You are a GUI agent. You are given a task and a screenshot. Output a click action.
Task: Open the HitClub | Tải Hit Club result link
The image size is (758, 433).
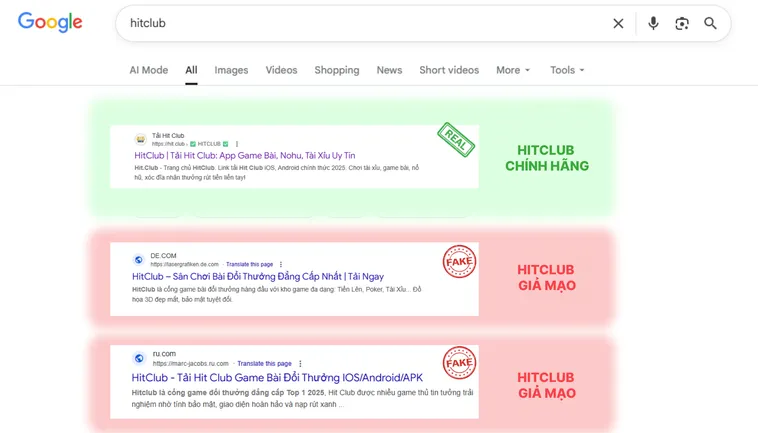(245, 156)
